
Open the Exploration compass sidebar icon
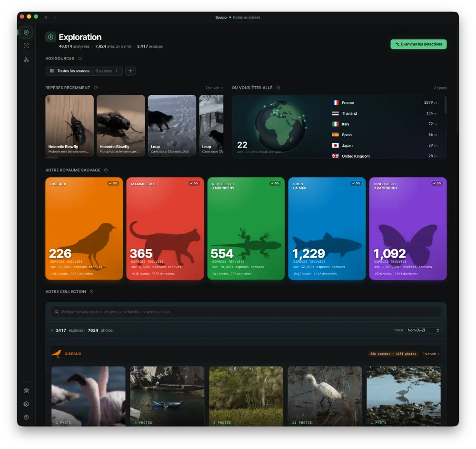[x=26, y=32]
